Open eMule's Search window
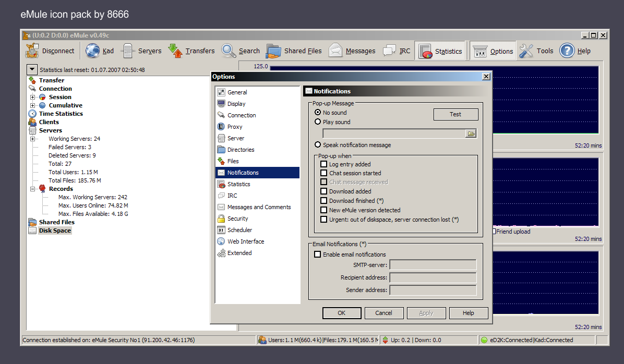Image resolution: width=624 pixels, height=364 pixels. 241,51
